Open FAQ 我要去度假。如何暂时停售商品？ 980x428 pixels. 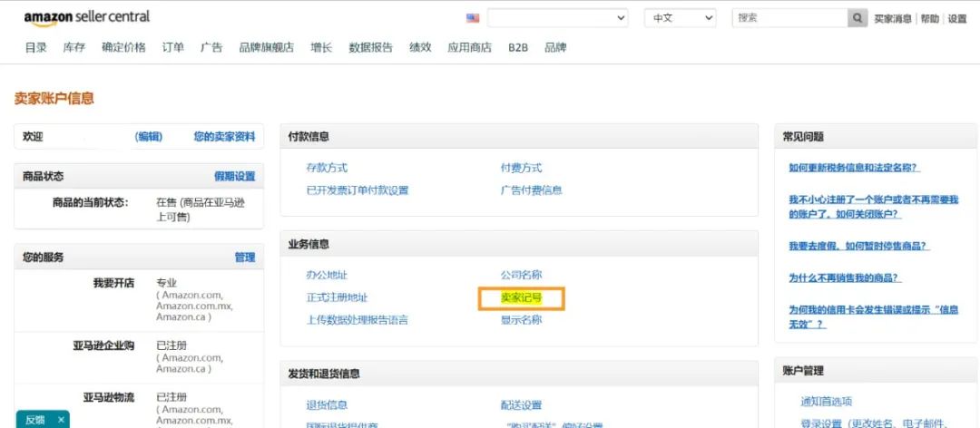tap(859, 246)
